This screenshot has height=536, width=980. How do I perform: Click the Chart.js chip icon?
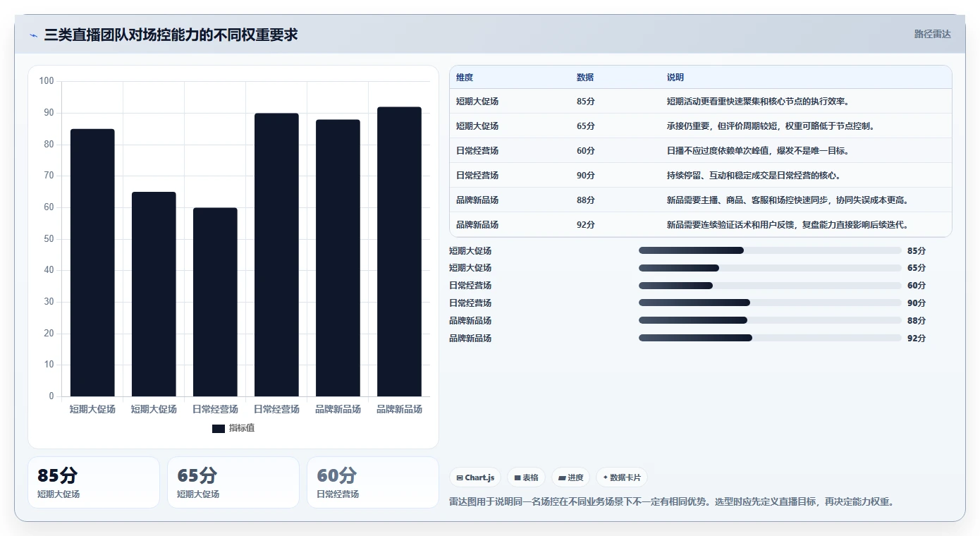click(x=460, y=478)
